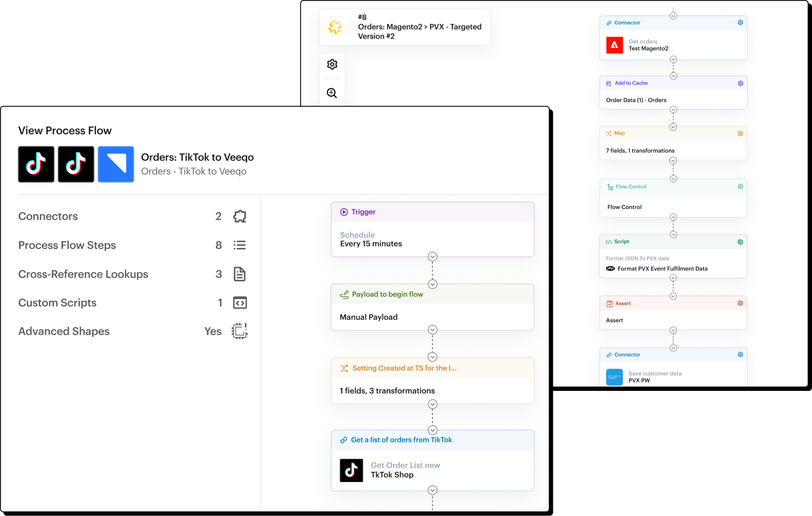The height and width of the screenshot is (516, 812).
Task: Click the settings gear in left toolbar
Action: (332, 64)
